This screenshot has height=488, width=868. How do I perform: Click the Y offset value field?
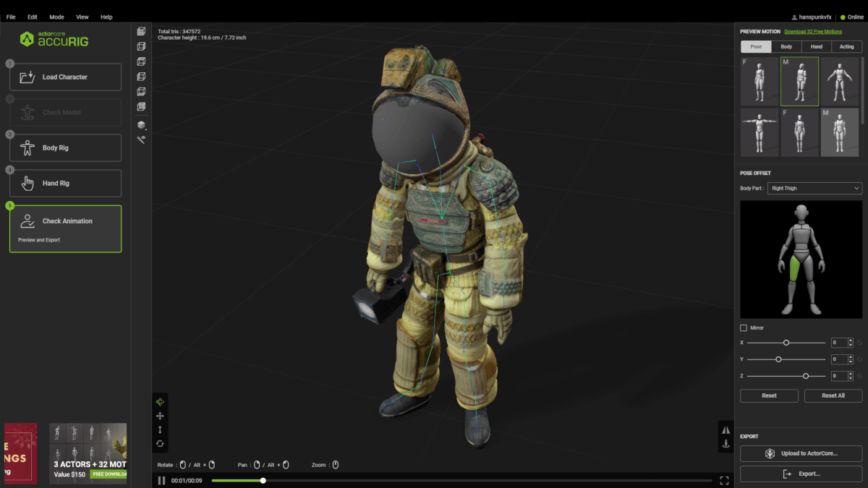point(839,359)
